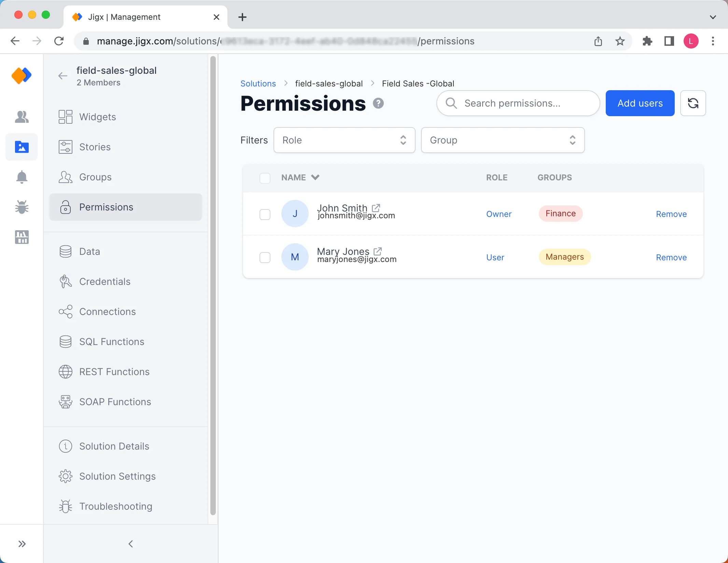
Task: Open Troubleshooting menu item
Action: tap(126, 506)
